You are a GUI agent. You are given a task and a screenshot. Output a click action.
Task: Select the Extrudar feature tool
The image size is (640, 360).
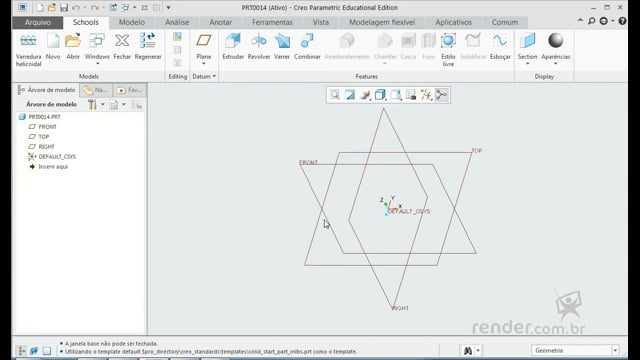[233, 46]
